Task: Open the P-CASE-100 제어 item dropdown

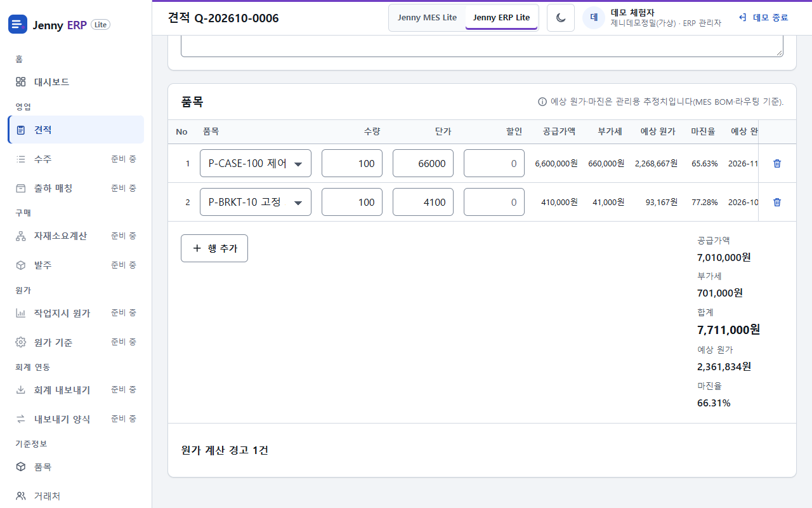Action: (x=256, y=163)
